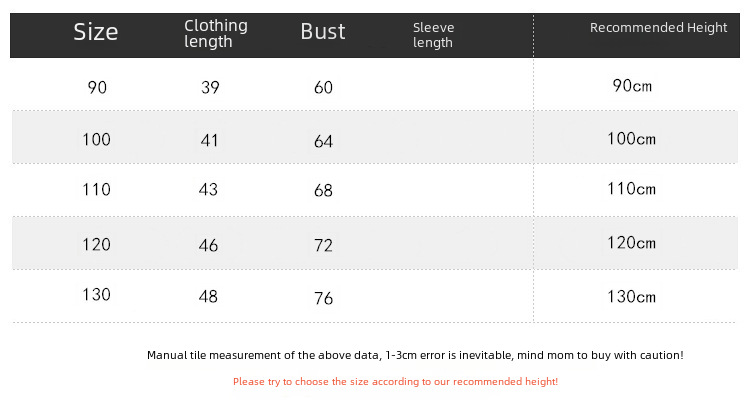The height and width of the screenshot is (415, 750).
Task: Select the 90cm recommended height cell
Action: (632, 85)
